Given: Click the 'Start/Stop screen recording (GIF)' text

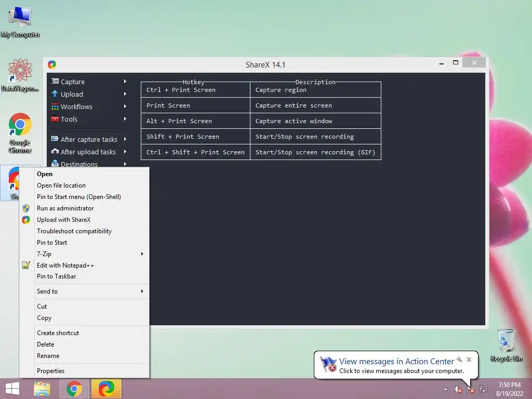Looking at the screenshot, I should pos(315,152).
